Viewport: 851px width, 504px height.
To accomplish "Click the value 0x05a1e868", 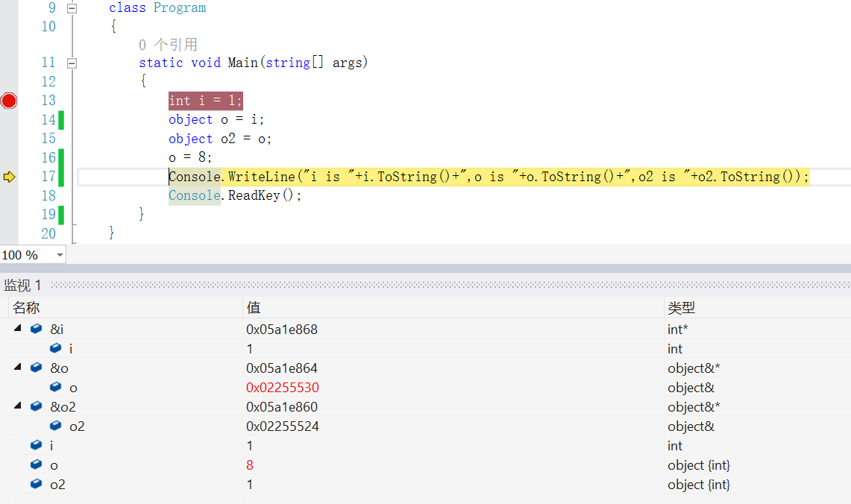I will [282, 330].
